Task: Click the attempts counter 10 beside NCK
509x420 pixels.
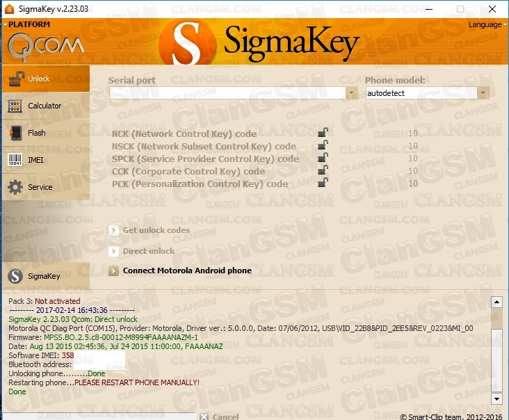Action: point(413,134)
